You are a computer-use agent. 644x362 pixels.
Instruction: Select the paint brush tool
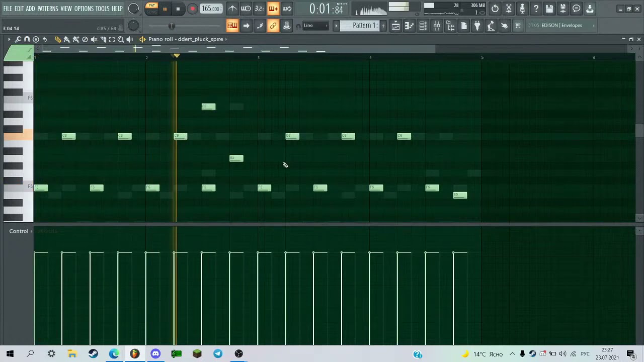[x=67, y=39]
